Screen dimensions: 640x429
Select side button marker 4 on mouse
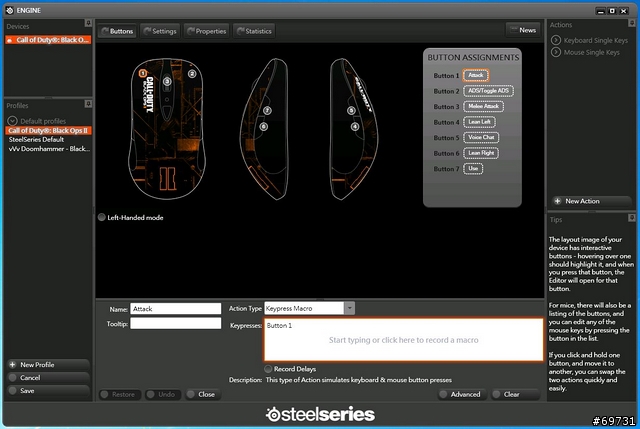point(355,127)
